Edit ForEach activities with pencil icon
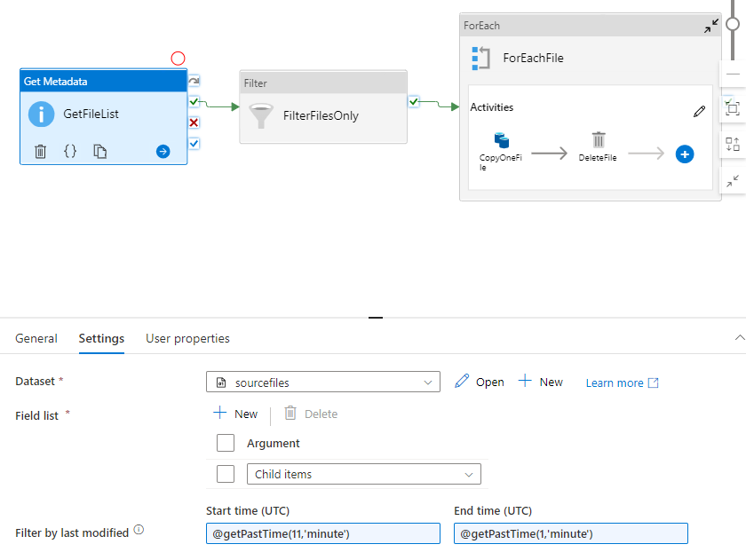Viewport: 746px width, 560px height. click(700, 111)
